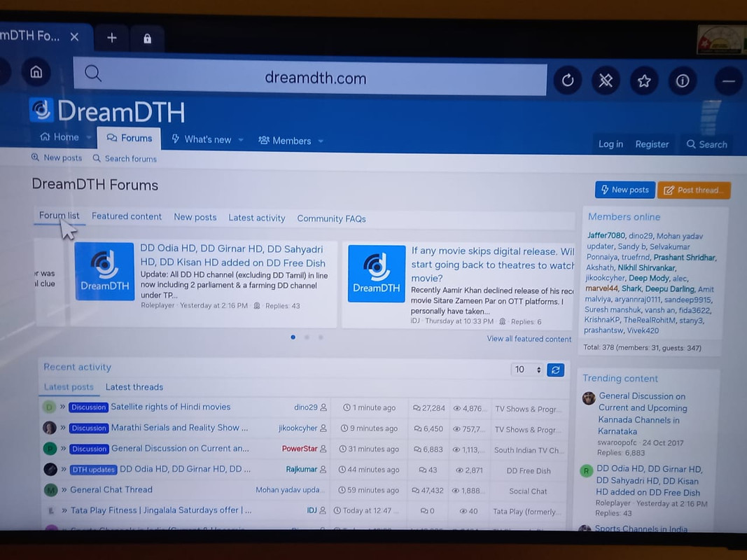Click avatar icon on DD Odia HD activity row
The height and width of the screenshot is (560, 747).
click(x=50, y=469)
